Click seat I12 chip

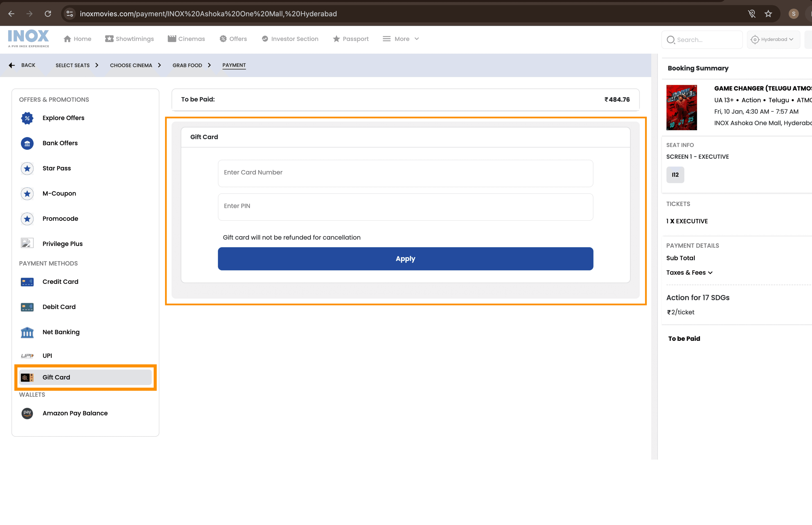[x=675, y=175]
